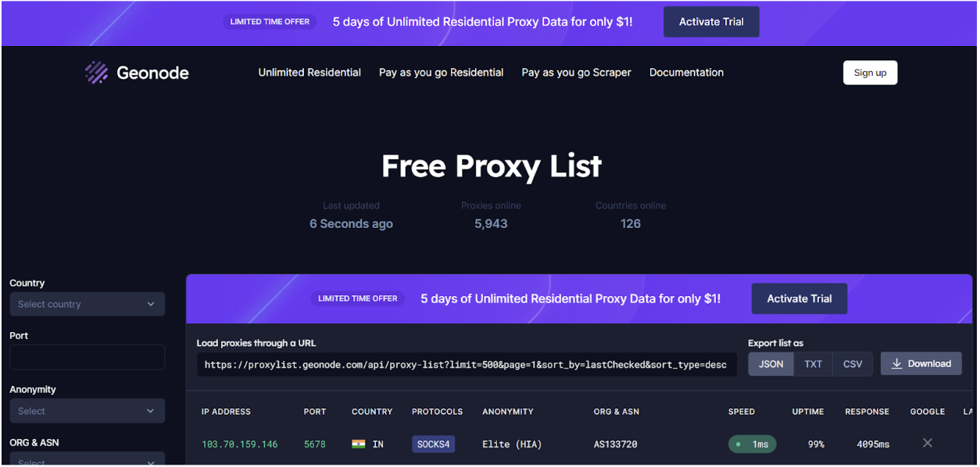Click the Google X icon in the proxy row
The width and height of the screenshot is (980, 467).
point(928,443)
